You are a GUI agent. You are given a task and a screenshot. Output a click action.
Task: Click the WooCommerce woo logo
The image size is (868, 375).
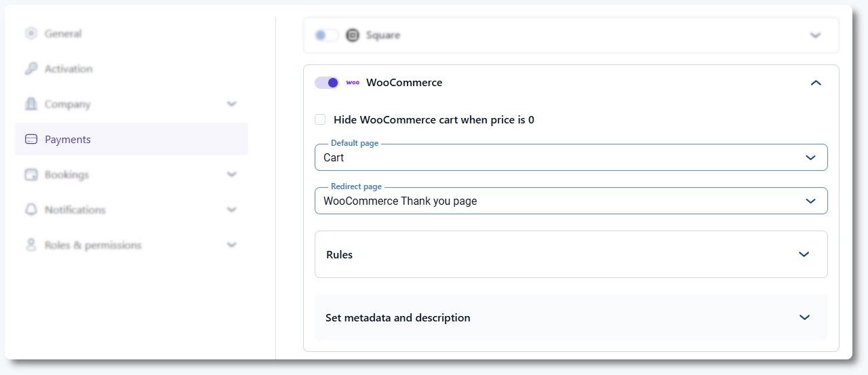coord(353,83)
